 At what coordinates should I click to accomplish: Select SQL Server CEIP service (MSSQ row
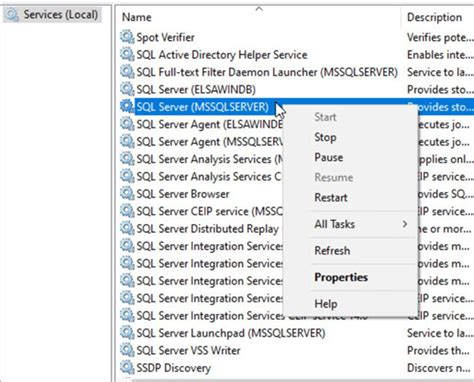(x=209, y=211)
